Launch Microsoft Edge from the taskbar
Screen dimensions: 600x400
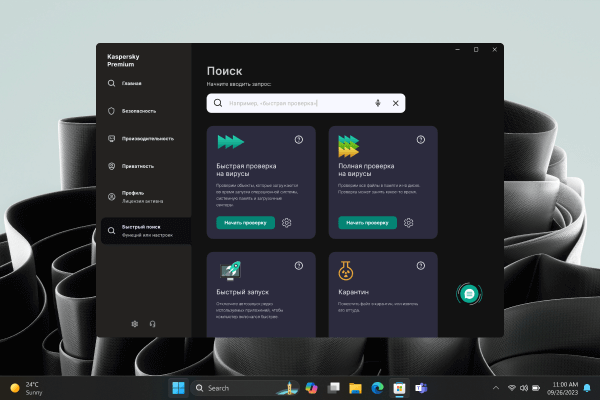pos(377,388)
